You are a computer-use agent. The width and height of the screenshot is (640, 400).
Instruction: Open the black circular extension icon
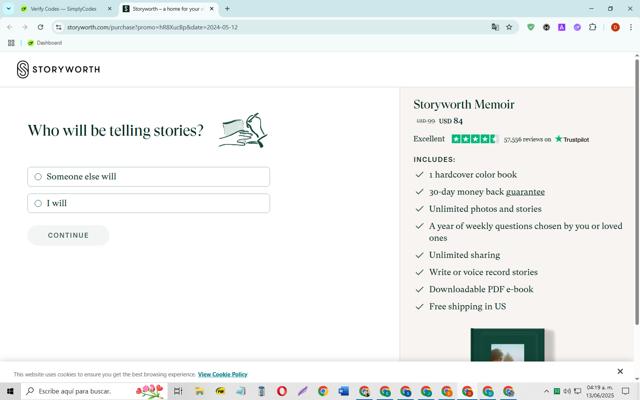[x=546, y=27]
